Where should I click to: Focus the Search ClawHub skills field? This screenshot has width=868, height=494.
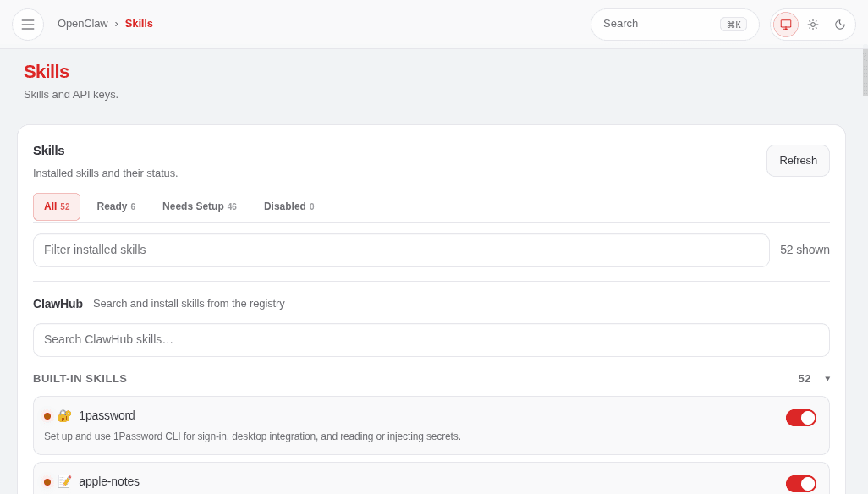pos(431,339)
